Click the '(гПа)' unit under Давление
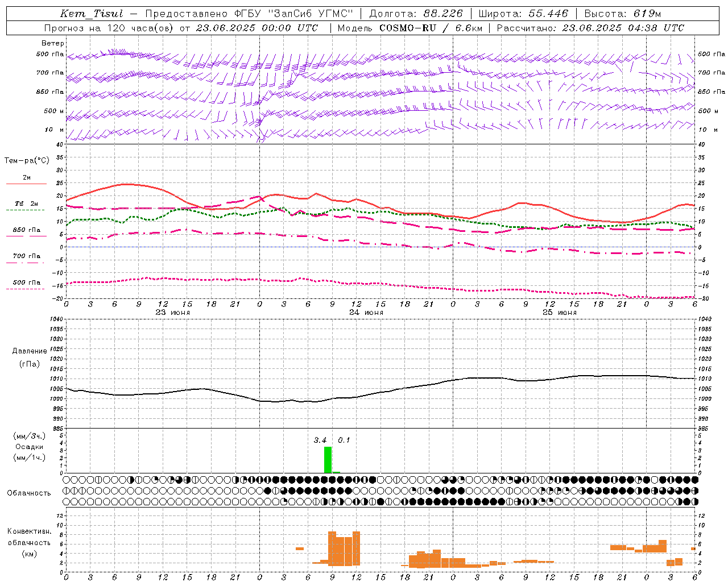 30,364
